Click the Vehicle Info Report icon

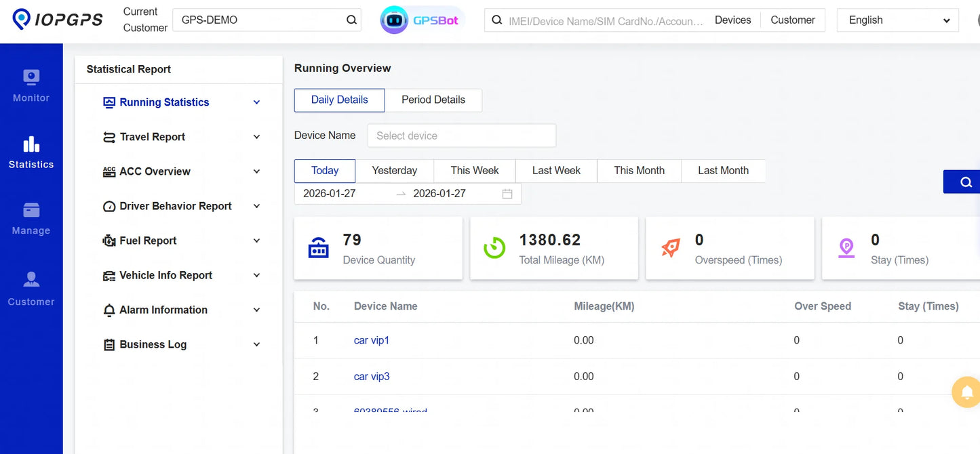click(x=109, y=275)
